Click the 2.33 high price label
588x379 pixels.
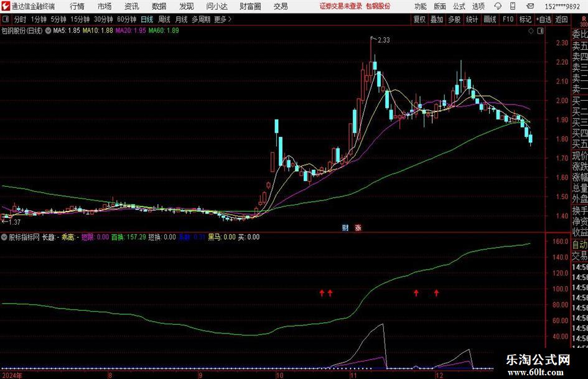[384, 40]
